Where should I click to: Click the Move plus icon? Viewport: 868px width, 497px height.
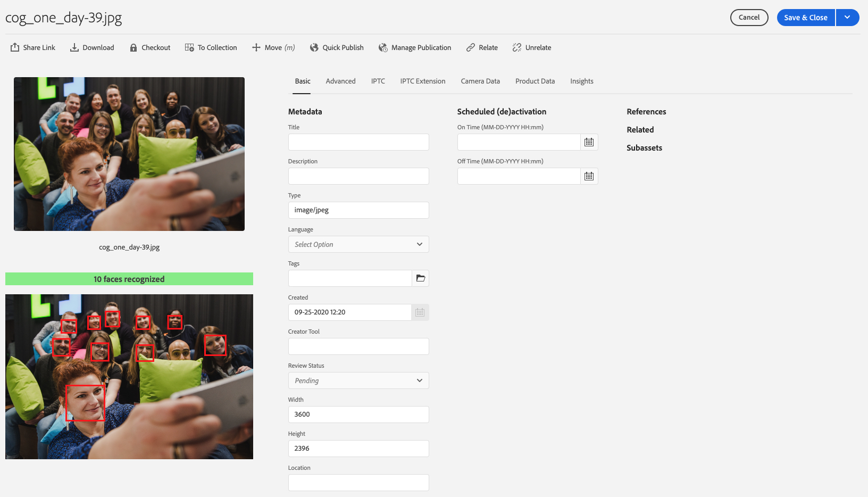coord(256,47)
